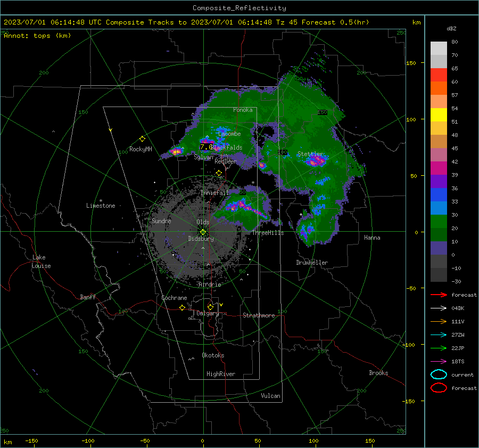Click the Okotoks city label
479x448 pixels.
point(213,355)
